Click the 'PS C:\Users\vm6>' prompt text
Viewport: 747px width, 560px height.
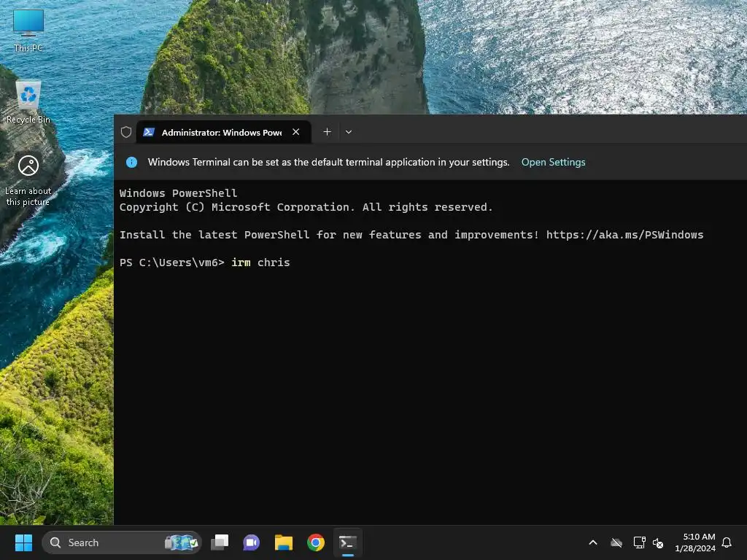pos(172,262)
